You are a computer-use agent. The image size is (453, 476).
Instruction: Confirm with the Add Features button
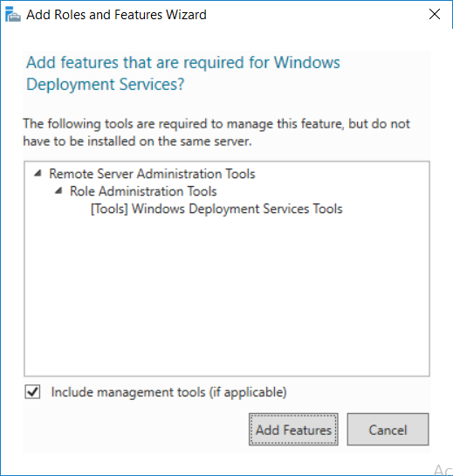coord(293,429)
